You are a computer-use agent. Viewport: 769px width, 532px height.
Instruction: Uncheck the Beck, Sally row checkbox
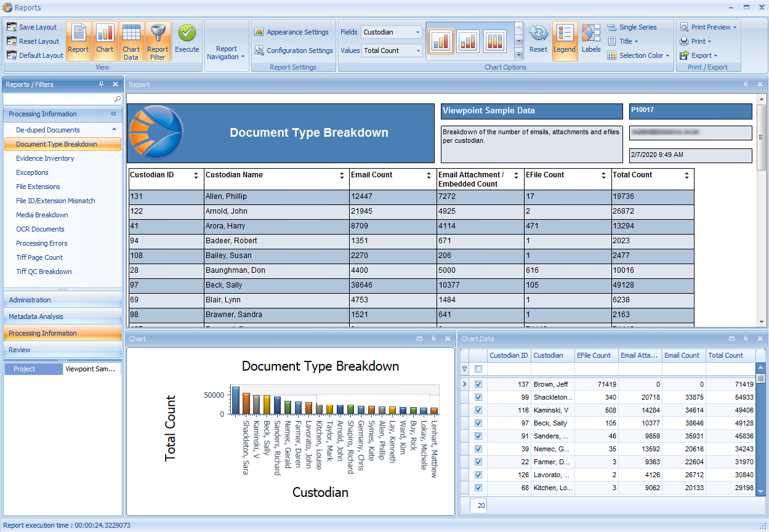point(478,423)
